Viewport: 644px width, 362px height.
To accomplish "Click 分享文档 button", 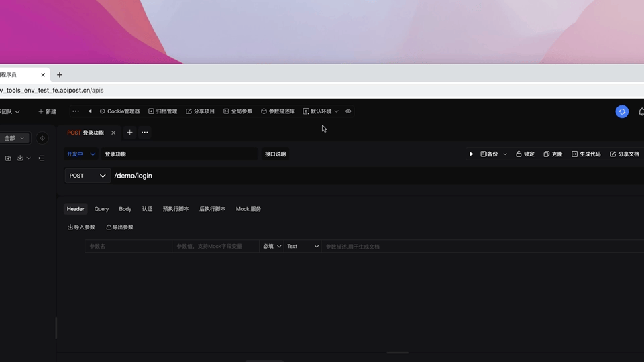I will (625, 154).
